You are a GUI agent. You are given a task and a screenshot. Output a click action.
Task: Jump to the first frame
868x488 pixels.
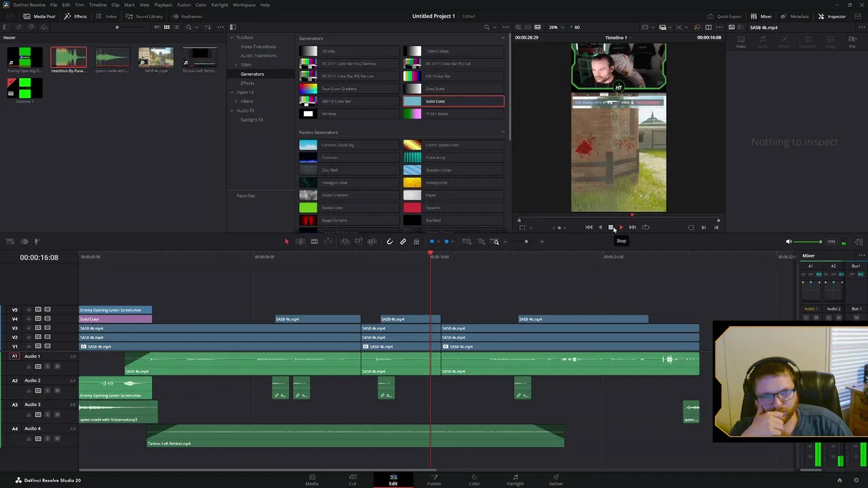pos(589,228)
